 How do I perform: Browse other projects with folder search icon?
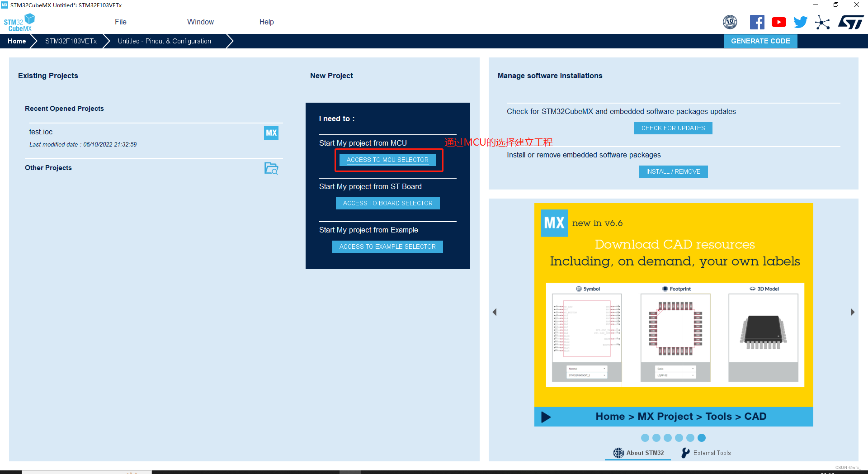coord(271,168)
